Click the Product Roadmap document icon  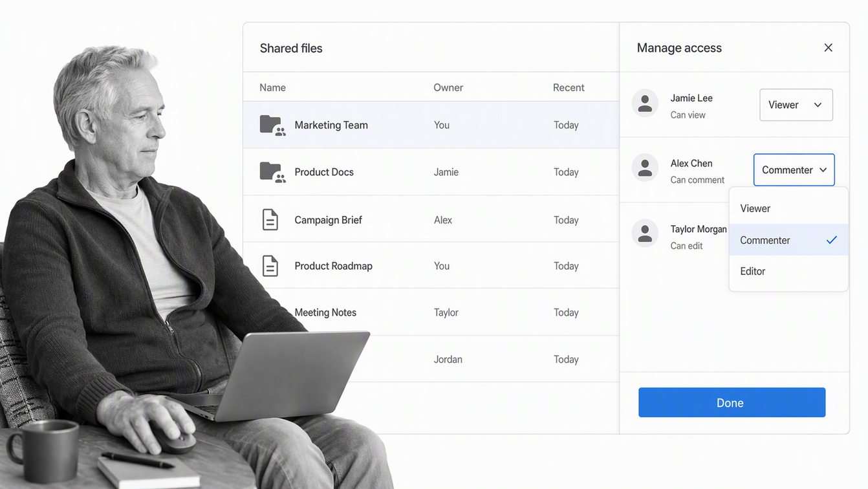pos(270,266)
